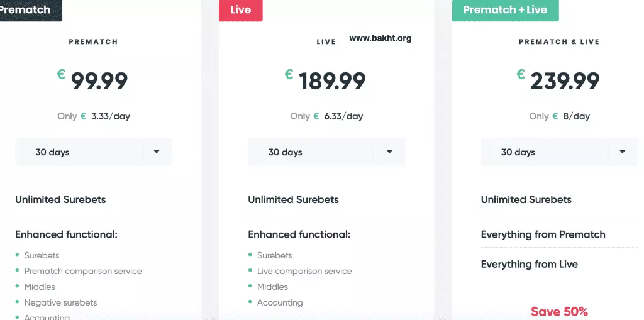The width and height of the screenshot is (644, 320).
Task: Click the Save 50% red text
Action: [x=559, y=311]
